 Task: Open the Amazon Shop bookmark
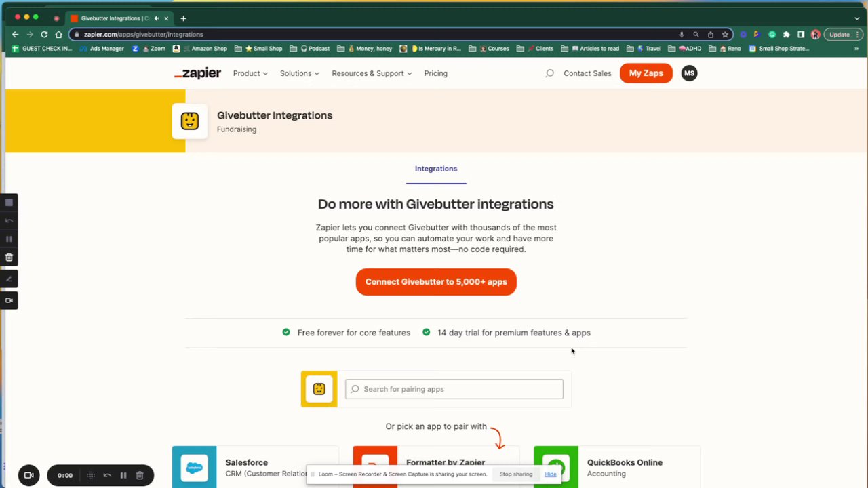coord(199,49)
